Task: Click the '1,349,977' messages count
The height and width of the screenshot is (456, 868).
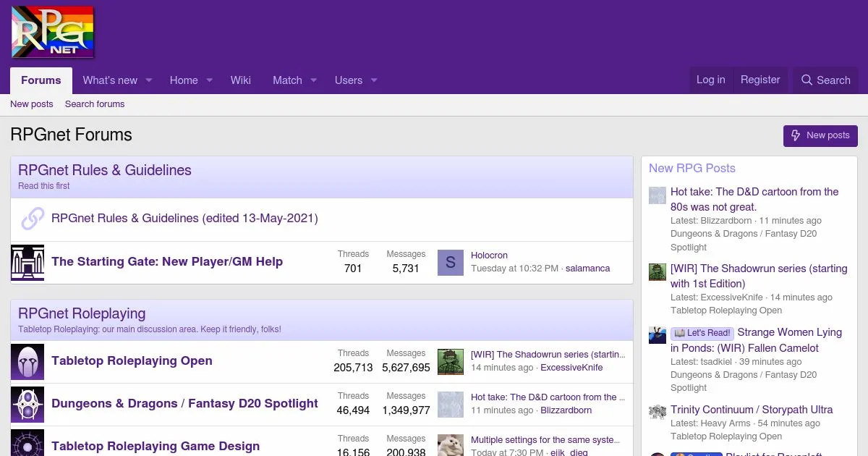Action: (406, 410)
